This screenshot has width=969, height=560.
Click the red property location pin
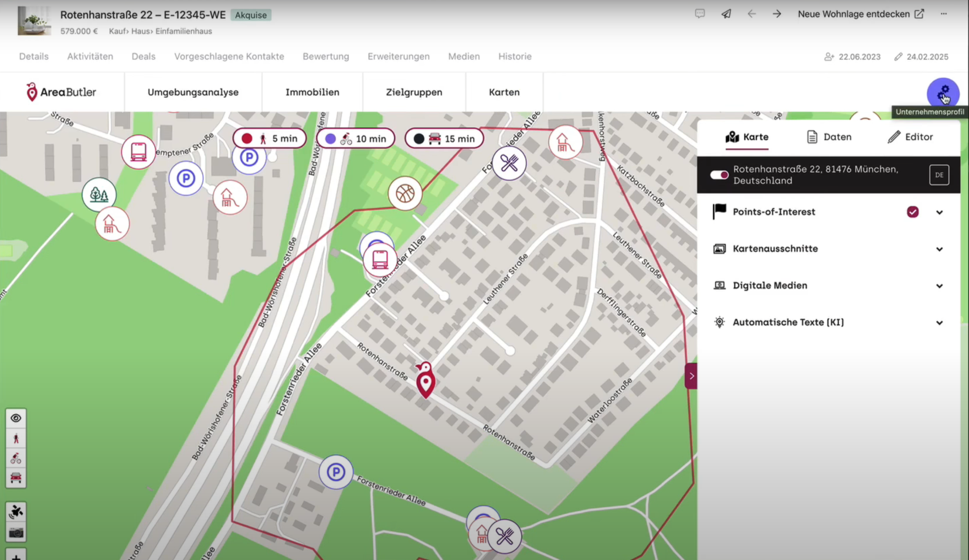(426, 380)
